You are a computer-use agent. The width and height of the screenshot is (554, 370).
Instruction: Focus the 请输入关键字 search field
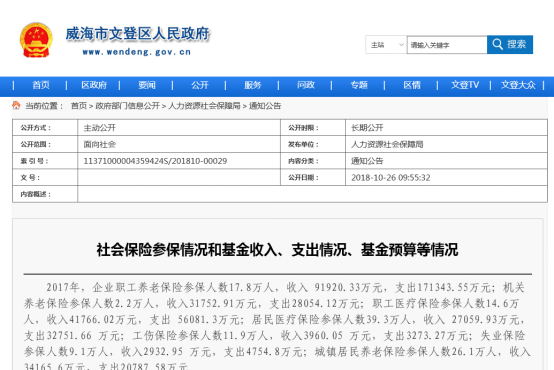[447, 45]
